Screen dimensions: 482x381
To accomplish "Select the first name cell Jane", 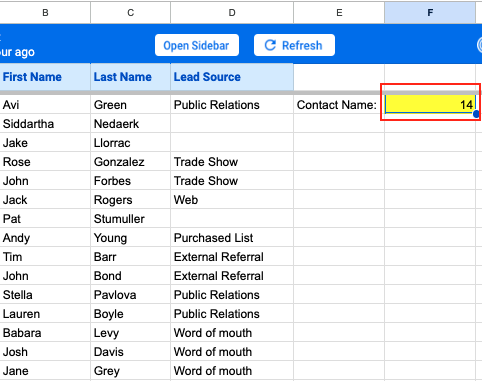I will click(x=45, y=371).
